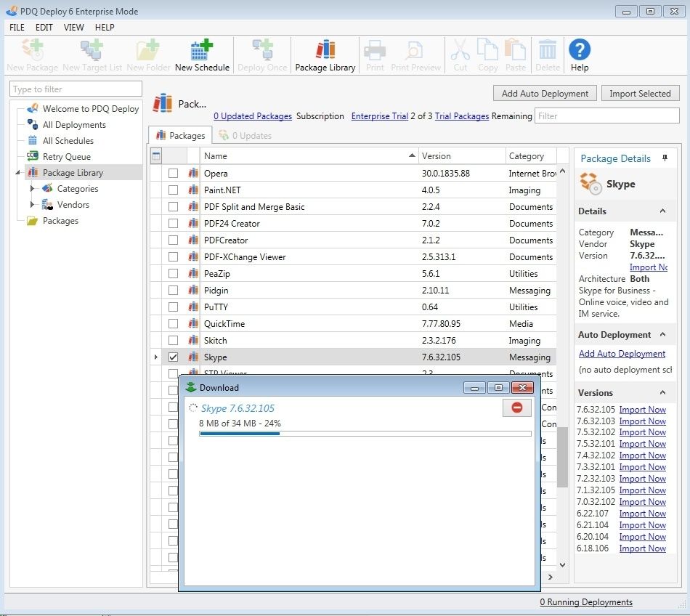Tick the Pidgin checkbox
Viewport: 690px width, 616px height.
173,290
